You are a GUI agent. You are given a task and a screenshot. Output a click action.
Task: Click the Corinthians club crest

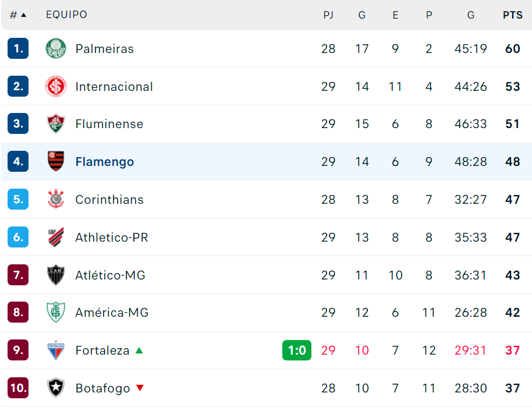click(56, 199)
